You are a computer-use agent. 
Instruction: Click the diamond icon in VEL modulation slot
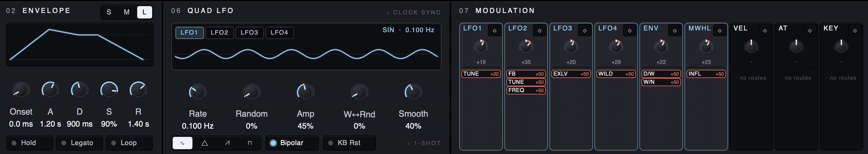[x=765, y=30]
